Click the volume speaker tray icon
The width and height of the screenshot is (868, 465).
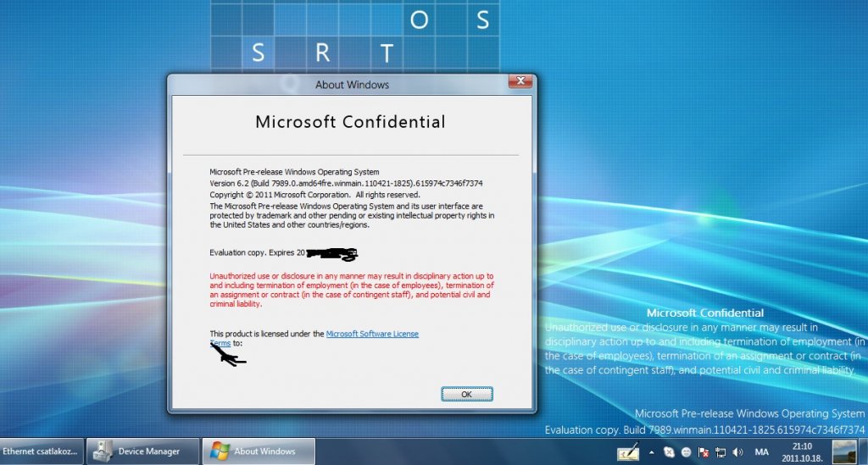click(x=738, y=452)
